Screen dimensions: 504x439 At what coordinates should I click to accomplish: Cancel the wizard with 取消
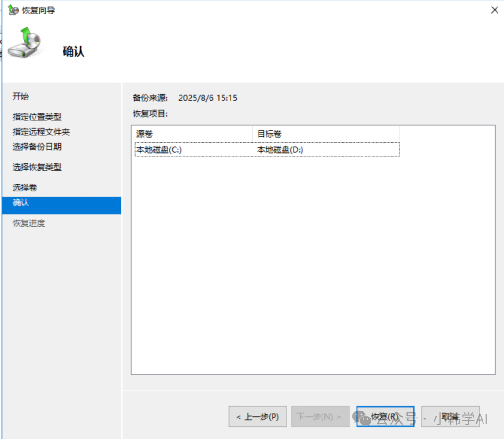tap(450, 417)
